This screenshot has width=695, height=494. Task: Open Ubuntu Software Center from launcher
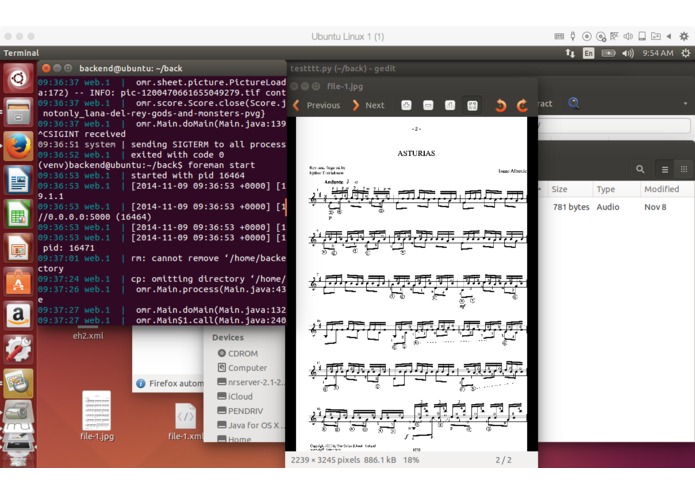18,282
